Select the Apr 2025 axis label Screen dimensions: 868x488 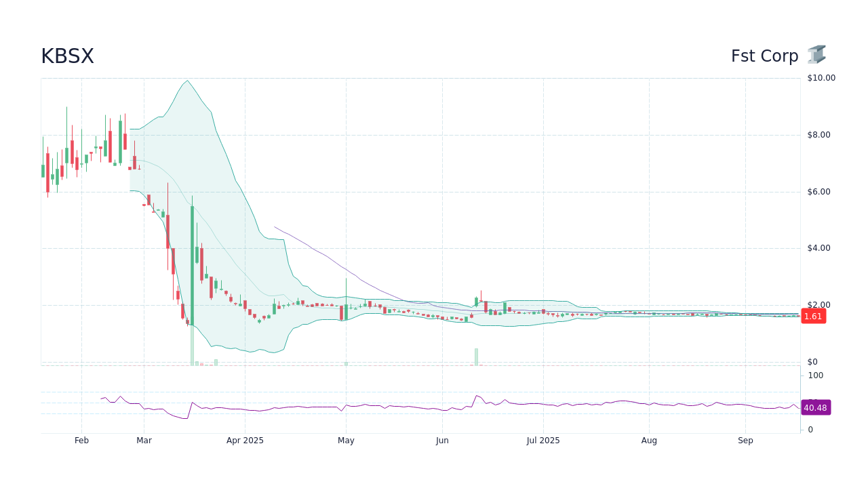pyautogui.click(x=245, y=440)
